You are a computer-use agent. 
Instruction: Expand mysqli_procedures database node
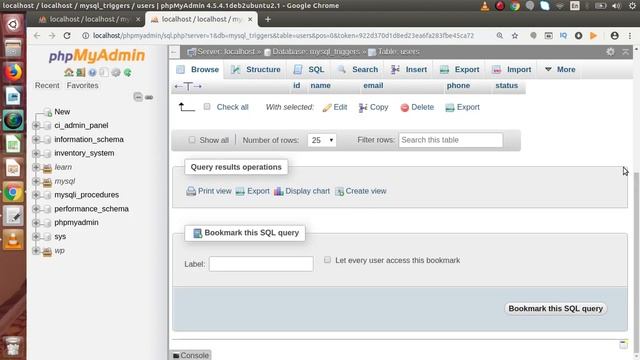click(36, 195)
